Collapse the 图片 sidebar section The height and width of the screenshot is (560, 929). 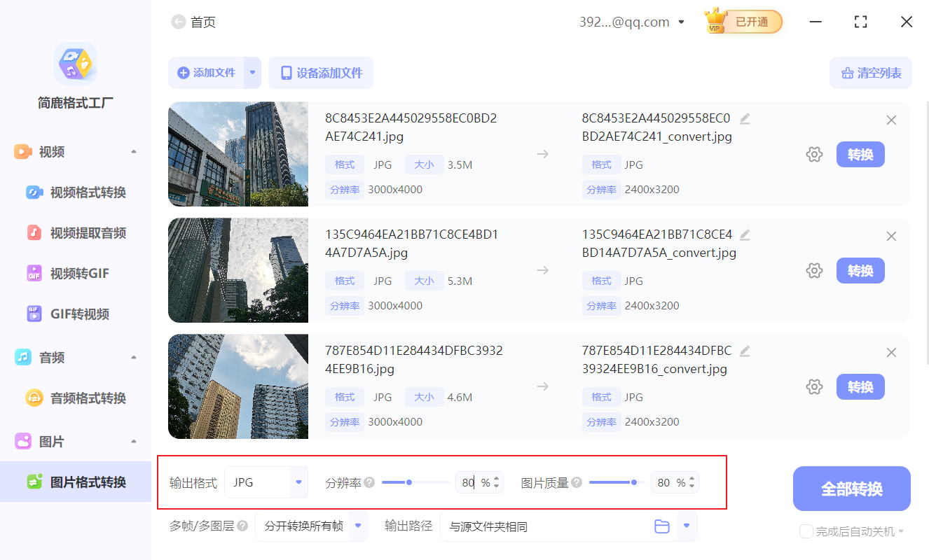[x=134, y=441]
